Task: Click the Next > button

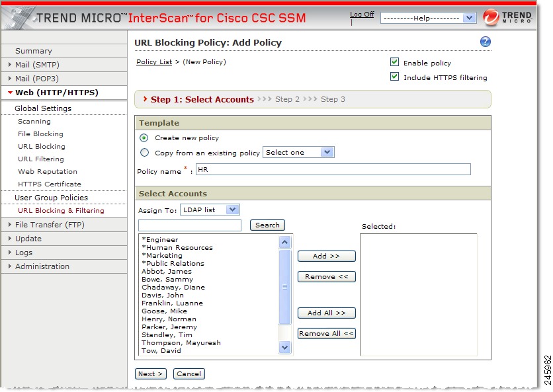Action: pyautogui.click(x=151, y=373)
